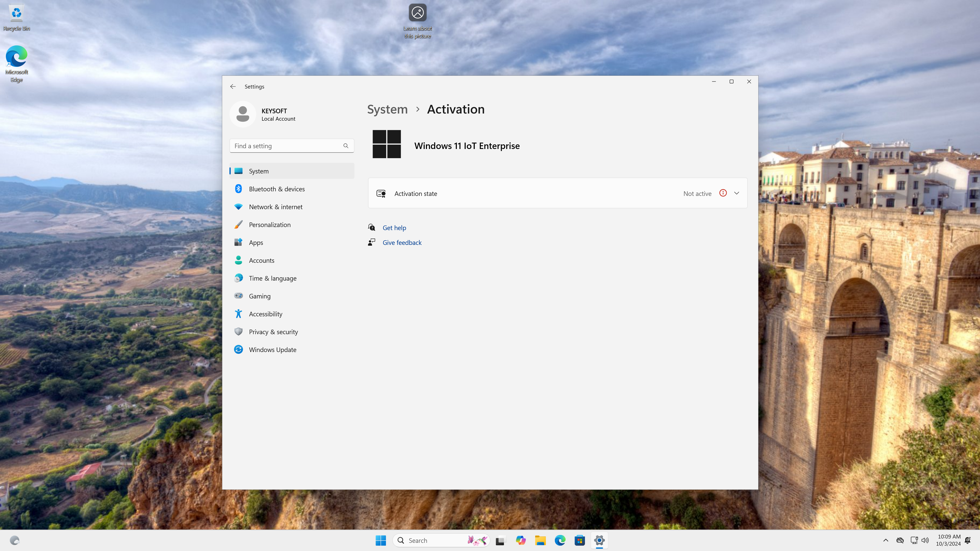Click the volume speaker tray icon
Screen dimensions: 980x551
[925, 540]
